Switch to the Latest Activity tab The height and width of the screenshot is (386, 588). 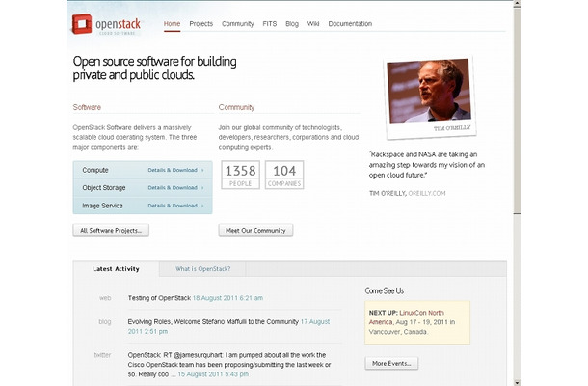click(116, 269)
